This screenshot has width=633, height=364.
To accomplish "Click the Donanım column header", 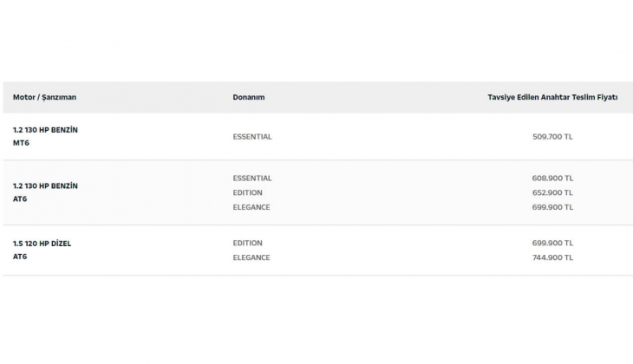I will pos(249,97).
